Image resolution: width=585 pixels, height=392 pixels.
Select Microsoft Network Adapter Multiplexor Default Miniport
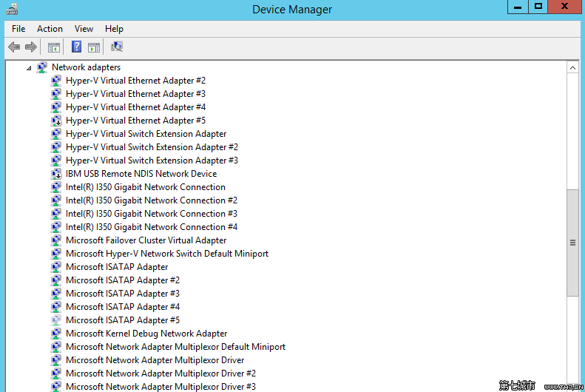click(175, 347)
